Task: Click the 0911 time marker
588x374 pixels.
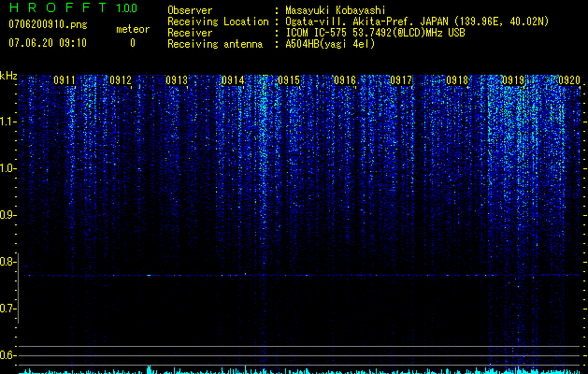Action: click(x=65, y=80)
